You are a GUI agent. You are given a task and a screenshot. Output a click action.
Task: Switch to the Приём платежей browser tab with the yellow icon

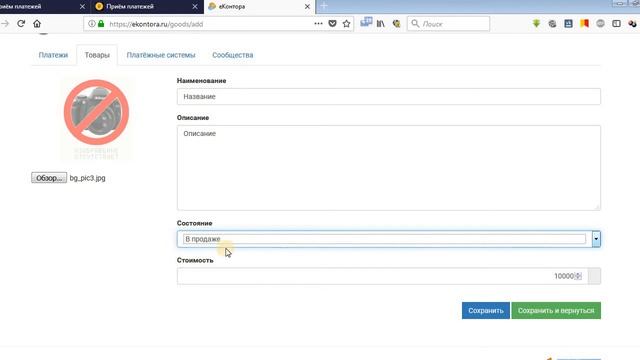click(147, 7)
